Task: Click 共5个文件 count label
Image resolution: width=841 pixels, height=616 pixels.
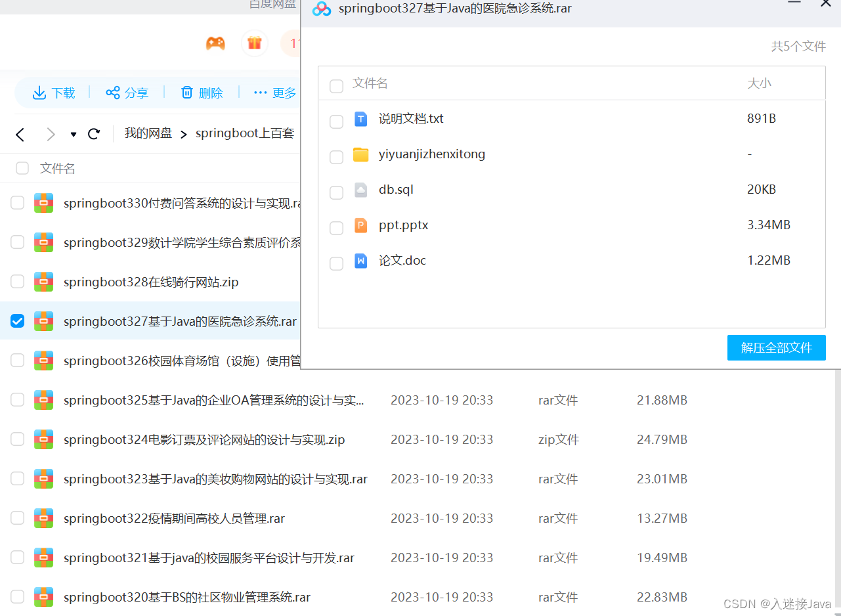Action: (x=798, y=47)
